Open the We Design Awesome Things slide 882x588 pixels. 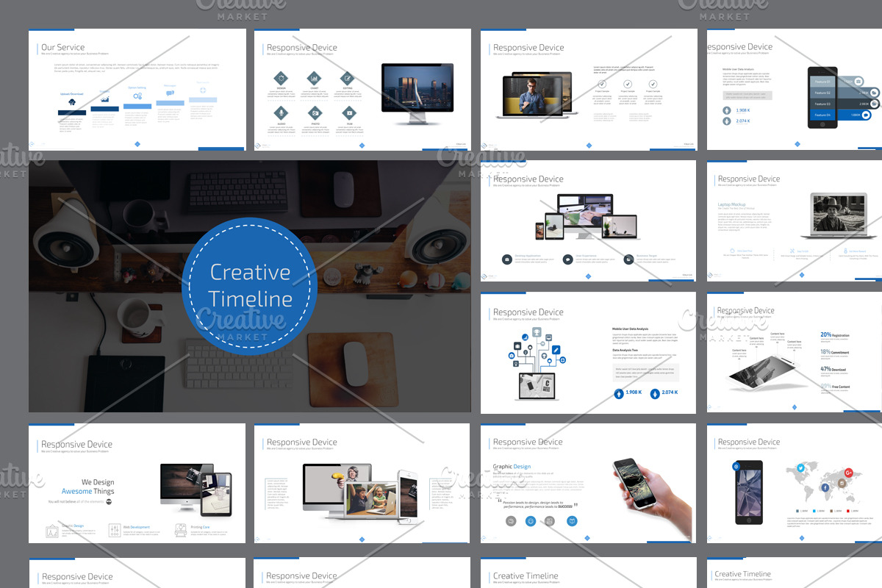137,483
